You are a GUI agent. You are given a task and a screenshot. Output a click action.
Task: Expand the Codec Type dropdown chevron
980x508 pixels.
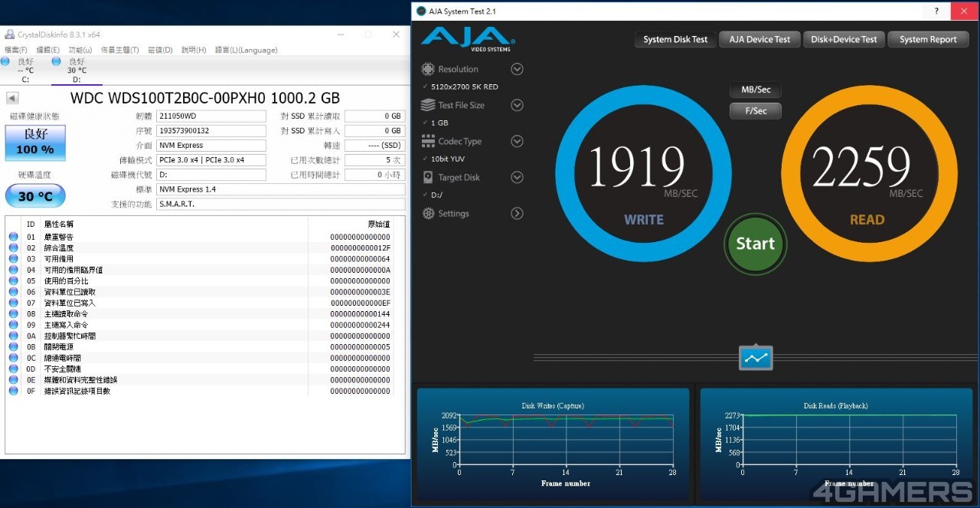[x=517, y=141]
